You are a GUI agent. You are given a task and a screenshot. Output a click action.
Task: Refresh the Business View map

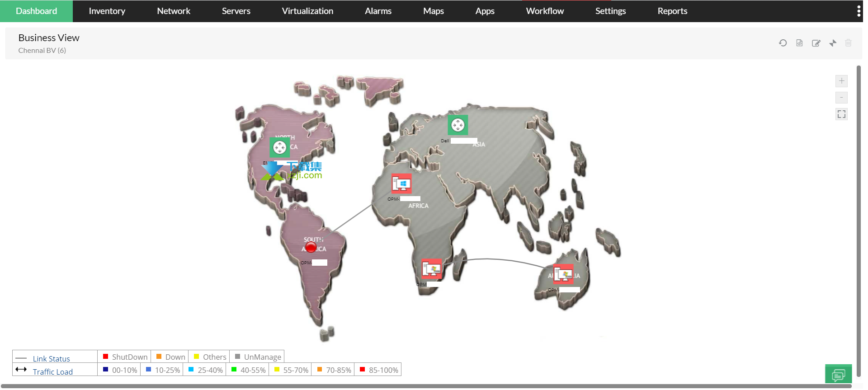(x=783, y=43)
